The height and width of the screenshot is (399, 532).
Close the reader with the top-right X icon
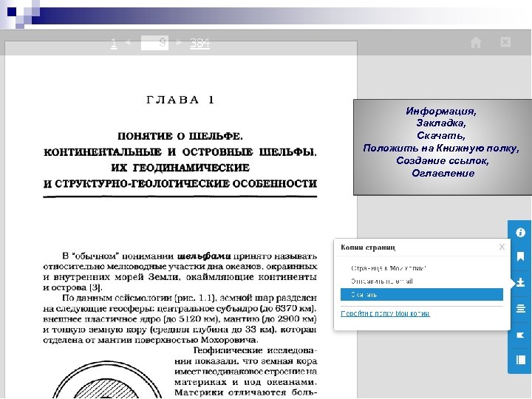coord(505,42)
